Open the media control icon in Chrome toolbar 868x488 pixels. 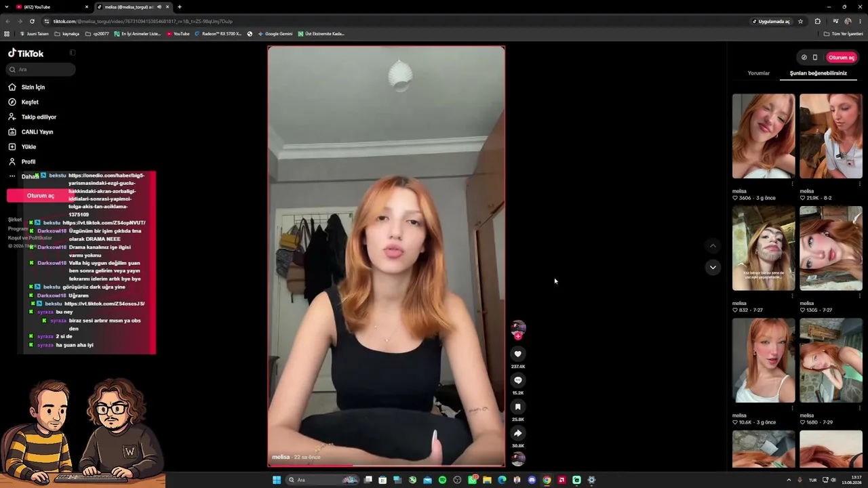pos(835,21)
